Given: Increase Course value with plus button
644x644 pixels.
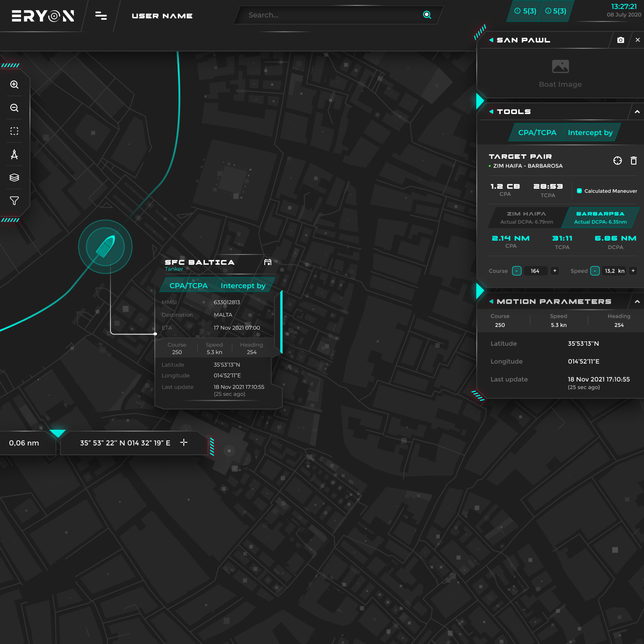Looking at the screenshot, I should coord(555,271).
